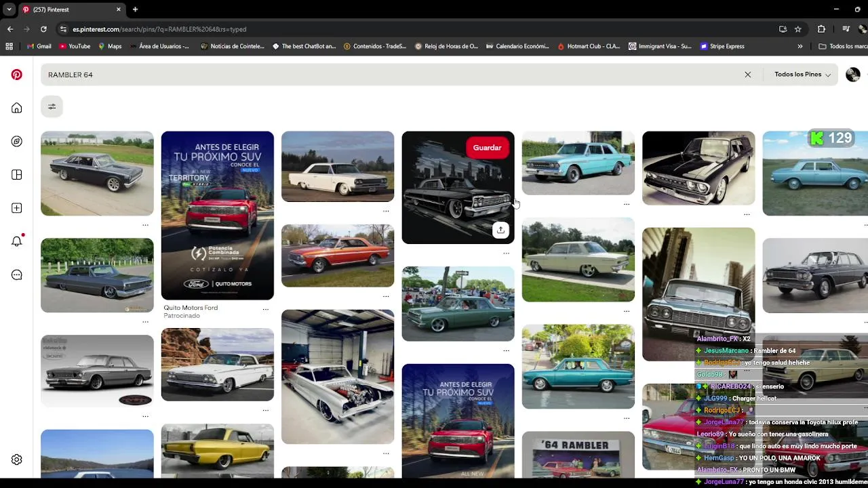Open Immigrant Visa bookmark
Viewport: 868px width, 488px height.
tap(660, 46)
